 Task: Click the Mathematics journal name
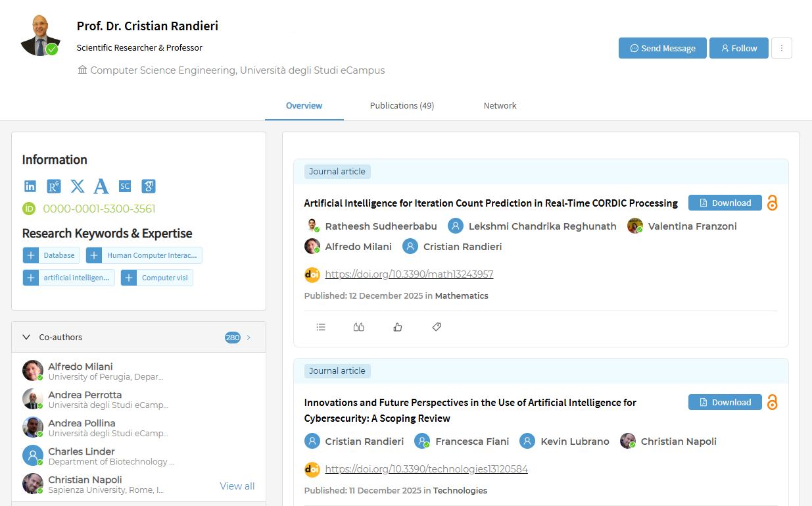coord(462,296)
